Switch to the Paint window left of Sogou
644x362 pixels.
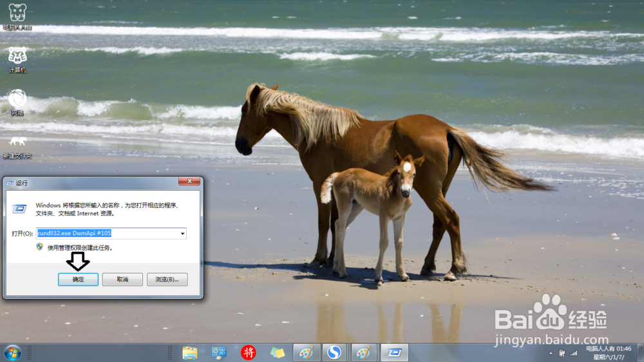click(306, 353)
